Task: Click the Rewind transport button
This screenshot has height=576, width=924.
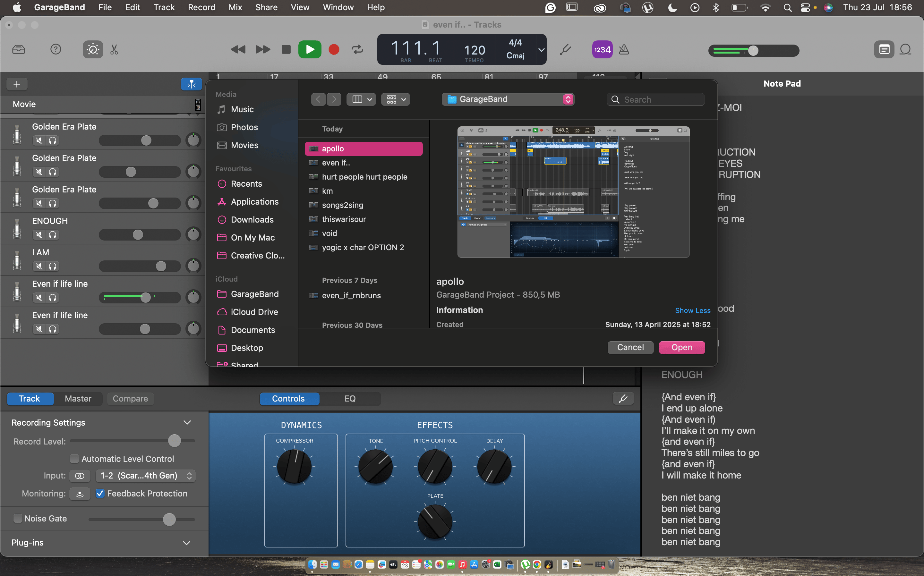Action: tap(238, 49)
